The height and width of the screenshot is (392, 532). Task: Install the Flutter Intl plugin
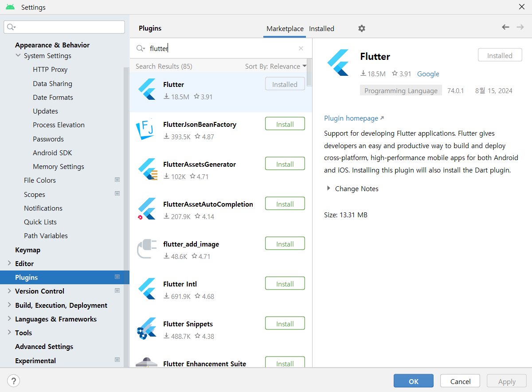click(x=285, y=283)
